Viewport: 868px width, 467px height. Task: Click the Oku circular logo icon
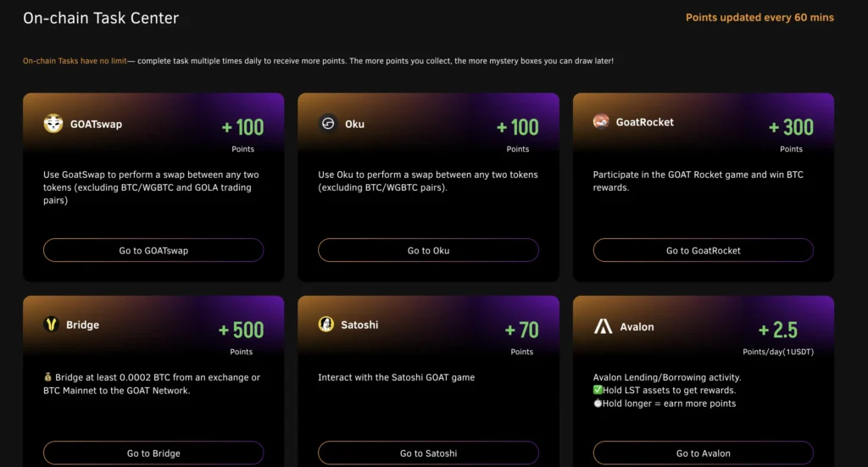328,124
